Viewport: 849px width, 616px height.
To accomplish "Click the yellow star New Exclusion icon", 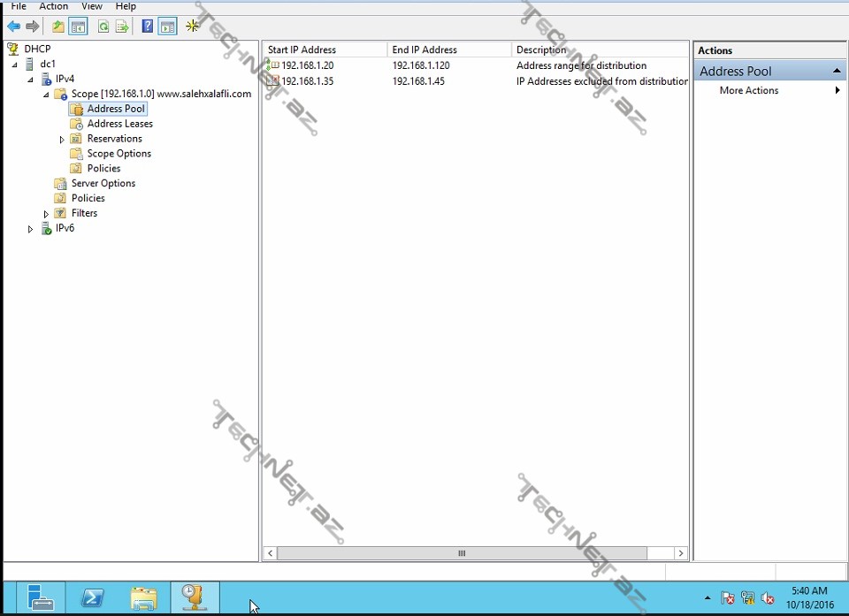I will 192,27.
